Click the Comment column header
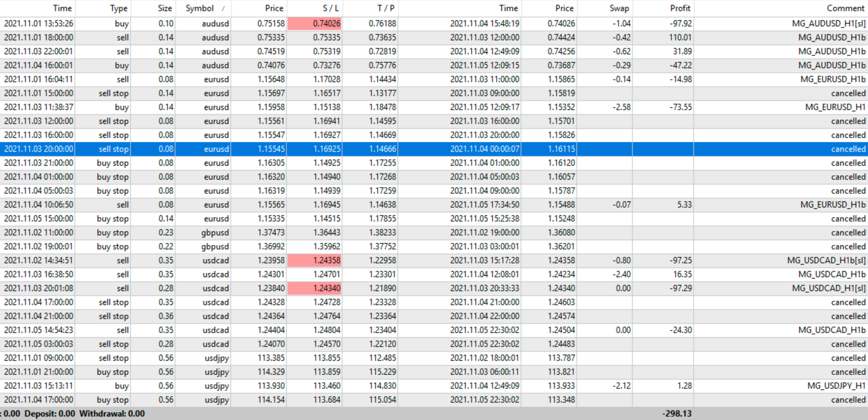This screenshot has height=420, width=868. [x=845, y=8]
